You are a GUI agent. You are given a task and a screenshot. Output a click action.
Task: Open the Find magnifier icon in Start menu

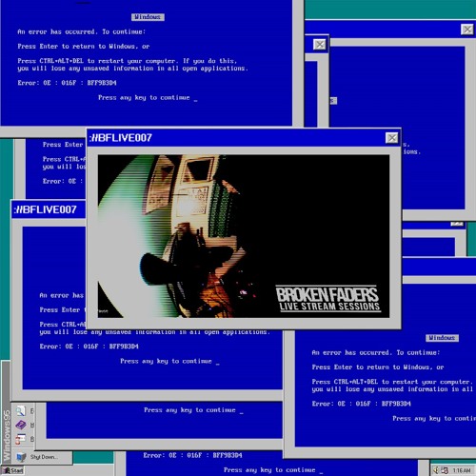[21, 411]
